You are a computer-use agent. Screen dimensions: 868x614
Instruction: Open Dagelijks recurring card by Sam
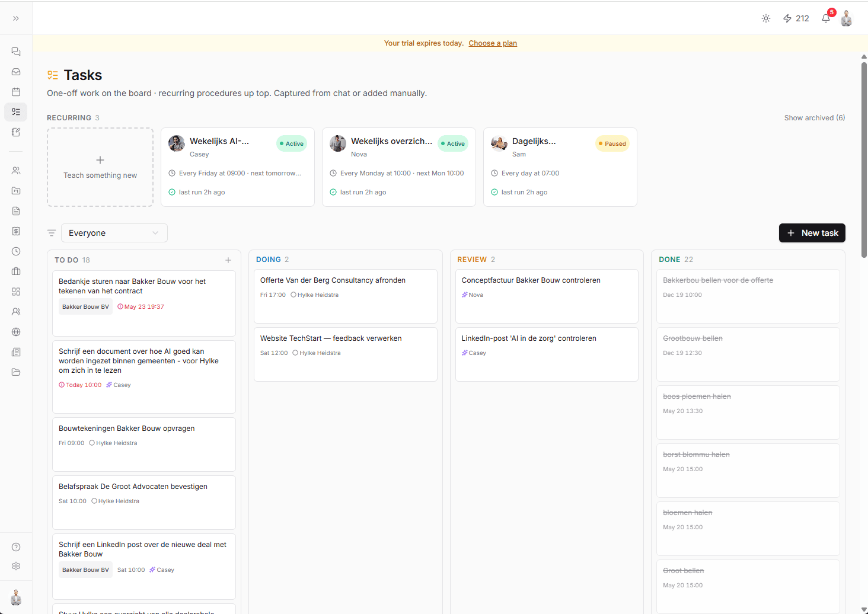click(560, 167)
